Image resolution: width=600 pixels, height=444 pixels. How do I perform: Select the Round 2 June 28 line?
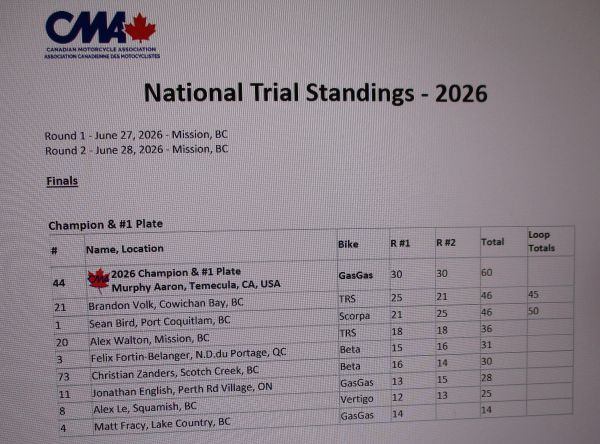[137, 150]
